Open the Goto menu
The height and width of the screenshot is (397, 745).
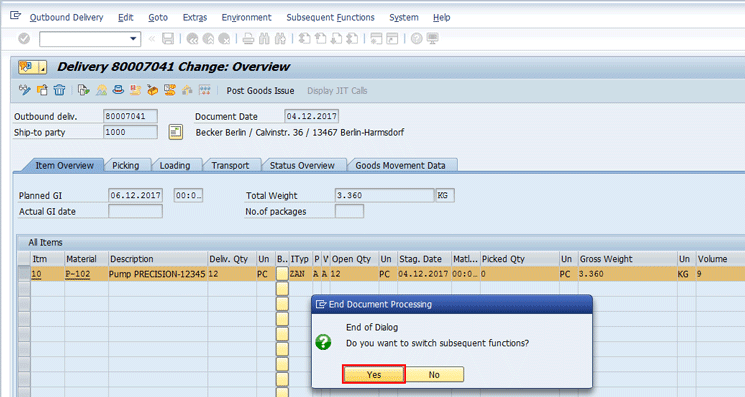[x=158, y=17]
